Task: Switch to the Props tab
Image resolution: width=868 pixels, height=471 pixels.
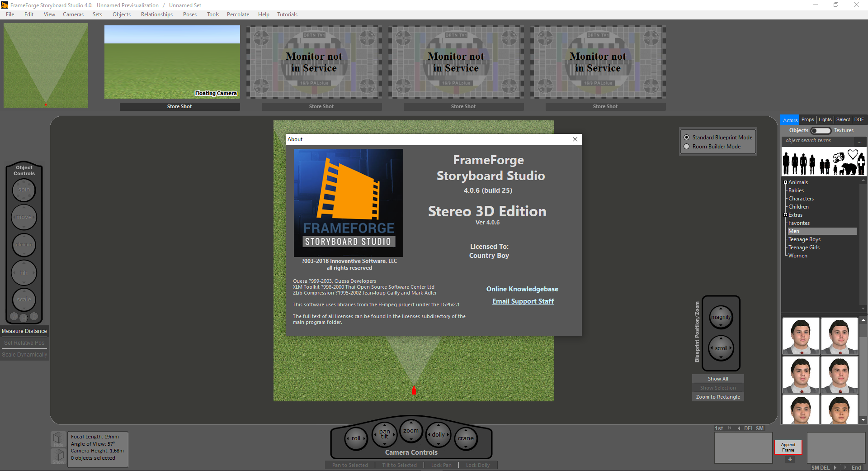Action: coord(808,120)
